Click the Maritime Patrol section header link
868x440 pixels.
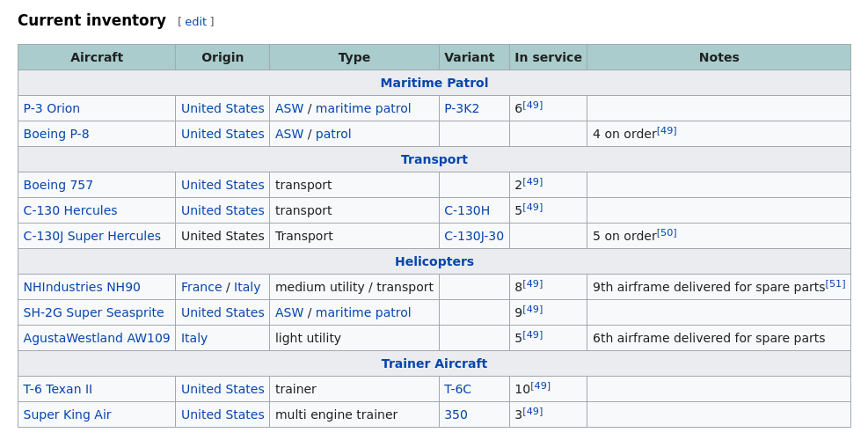tap(434, 84)
